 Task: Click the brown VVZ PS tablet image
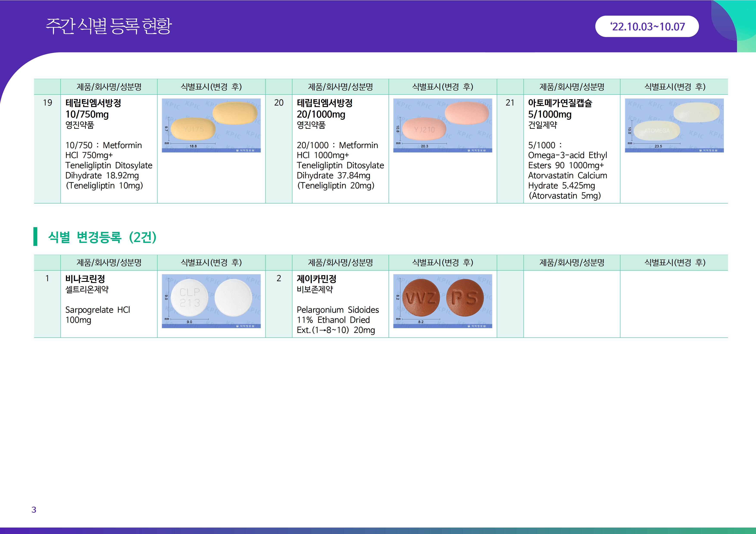[442, 301]
